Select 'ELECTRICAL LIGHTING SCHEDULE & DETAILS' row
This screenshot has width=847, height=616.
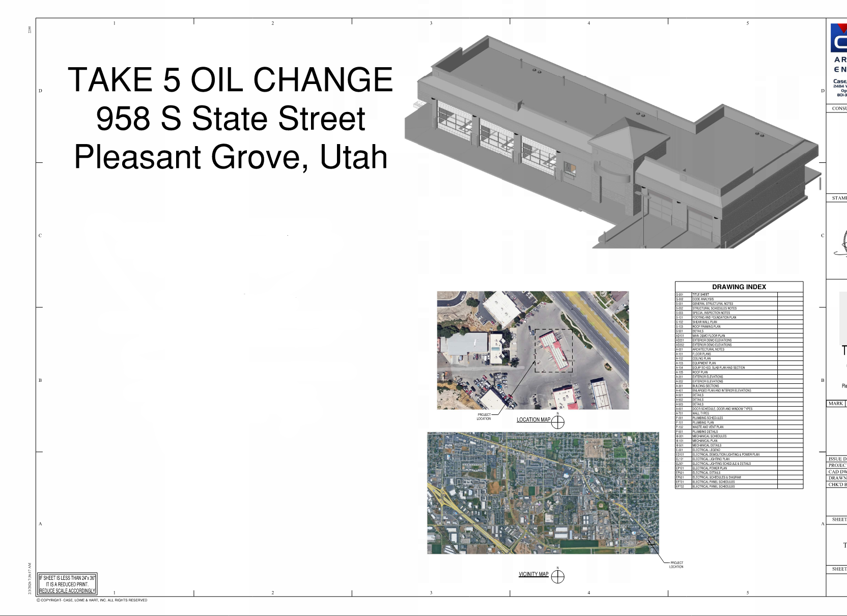tap(739, 464)
